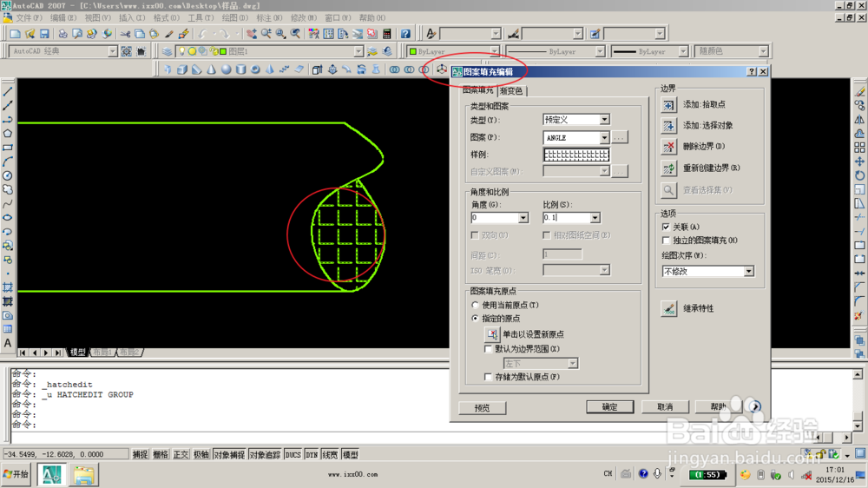Select the Line draw tool

click(x=8, y=91)
